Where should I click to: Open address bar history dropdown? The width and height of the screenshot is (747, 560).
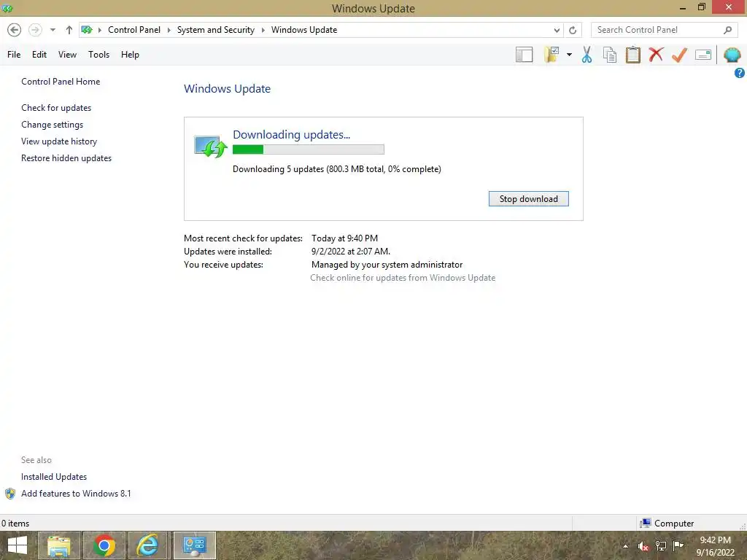pyautogui.click(x=557, y=30)
